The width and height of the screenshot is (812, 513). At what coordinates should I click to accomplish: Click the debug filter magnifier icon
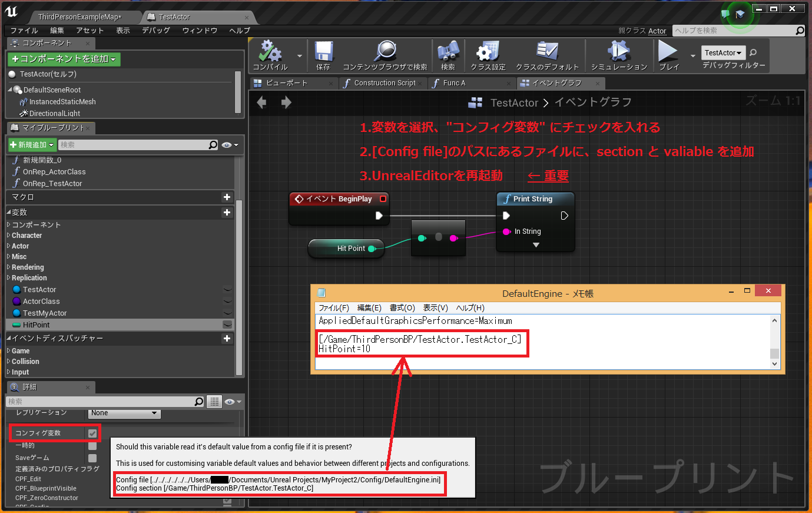[x=753, y=52]
